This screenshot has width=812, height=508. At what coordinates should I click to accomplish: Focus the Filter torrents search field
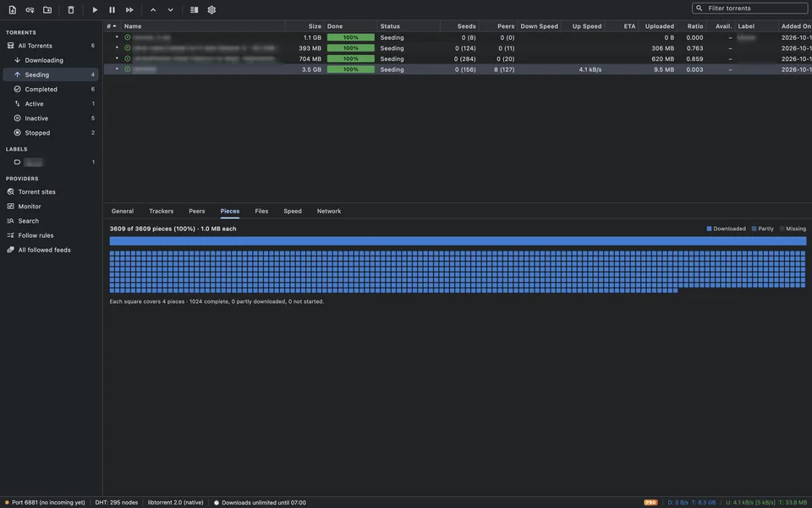pos(750,8)
